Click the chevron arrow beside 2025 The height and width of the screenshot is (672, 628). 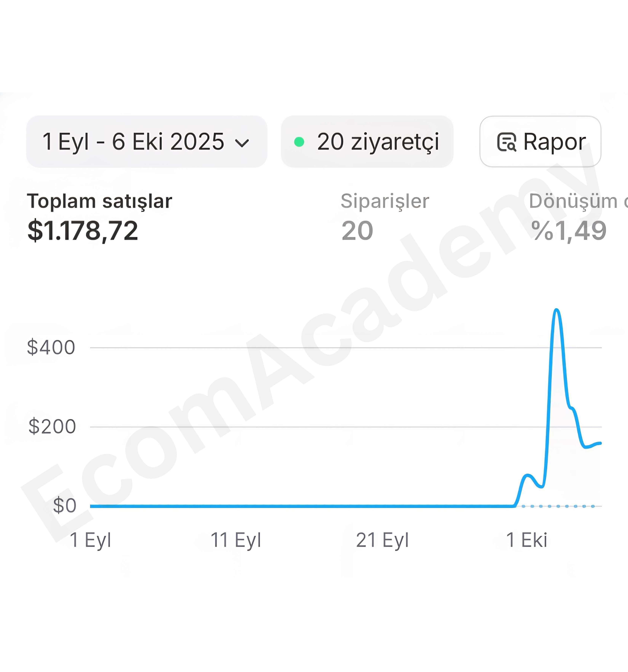242,143
